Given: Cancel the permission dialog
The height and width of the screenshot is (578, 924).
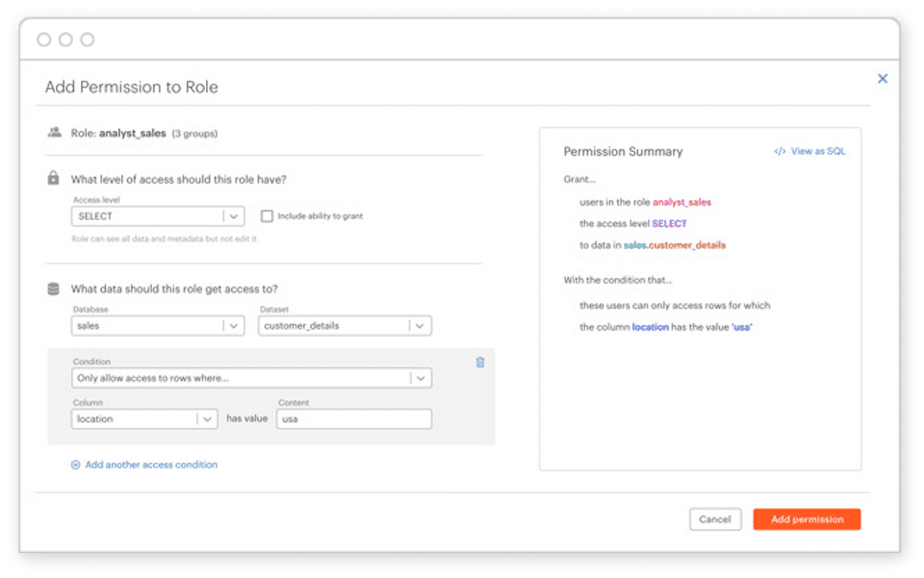Looking at the screenshot, I should 715,519.
